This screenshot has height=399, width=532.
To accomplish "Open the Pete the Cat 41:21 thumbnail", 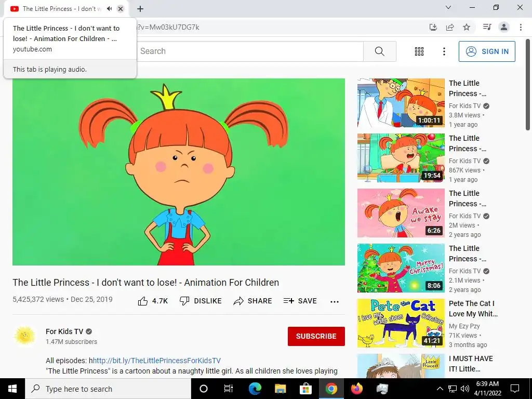I will click(x=401, y=323).
